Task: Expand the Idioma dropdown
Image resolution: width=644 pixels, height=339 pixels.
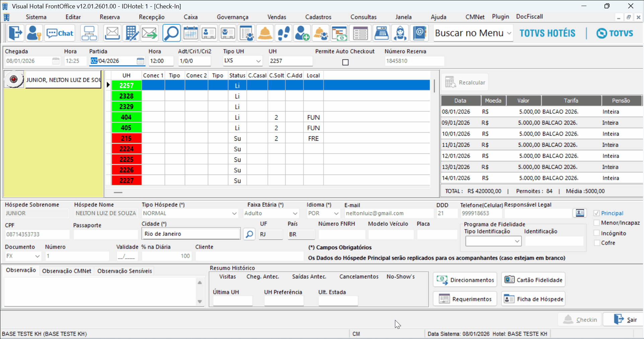Action: coord(336,213)
